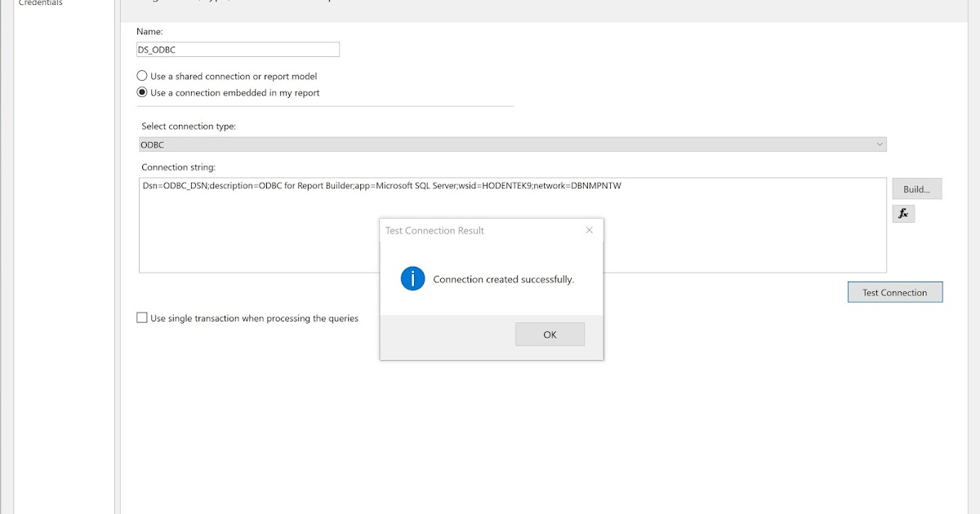Open the expression editor with fx button
The image size is (980, 514).
[903, 213]
